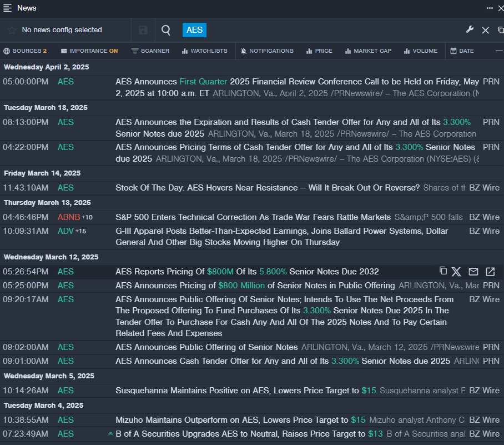Click the News panel title
504x445 pixels.
pyautogui.click(x=27, y=8)
